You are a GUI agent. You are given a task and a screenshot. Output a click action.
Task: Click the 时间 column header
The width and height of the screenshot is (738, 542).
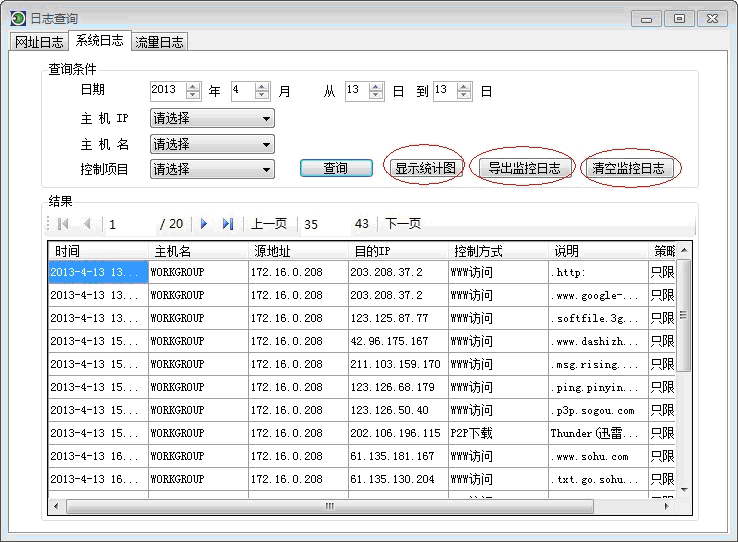point(98,251)
